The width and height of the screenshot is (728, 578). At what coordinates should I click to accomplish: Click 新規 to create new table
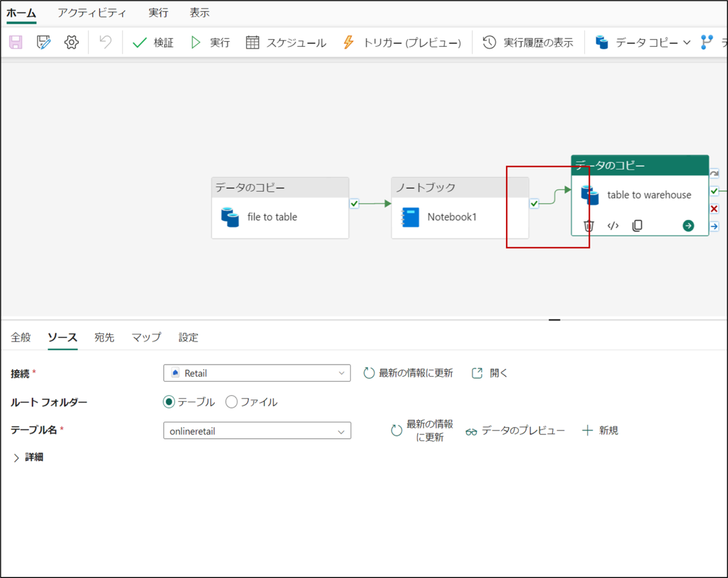600,431
